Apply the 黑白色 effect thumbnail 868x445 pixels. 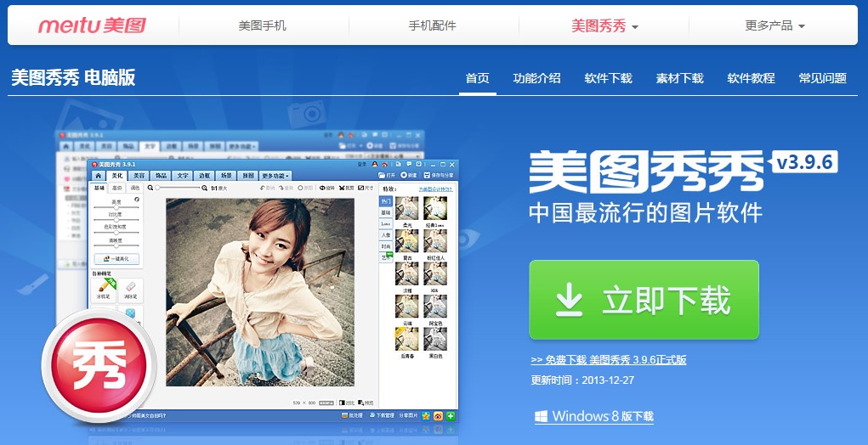pyautogui.click(x=435, y=339)
